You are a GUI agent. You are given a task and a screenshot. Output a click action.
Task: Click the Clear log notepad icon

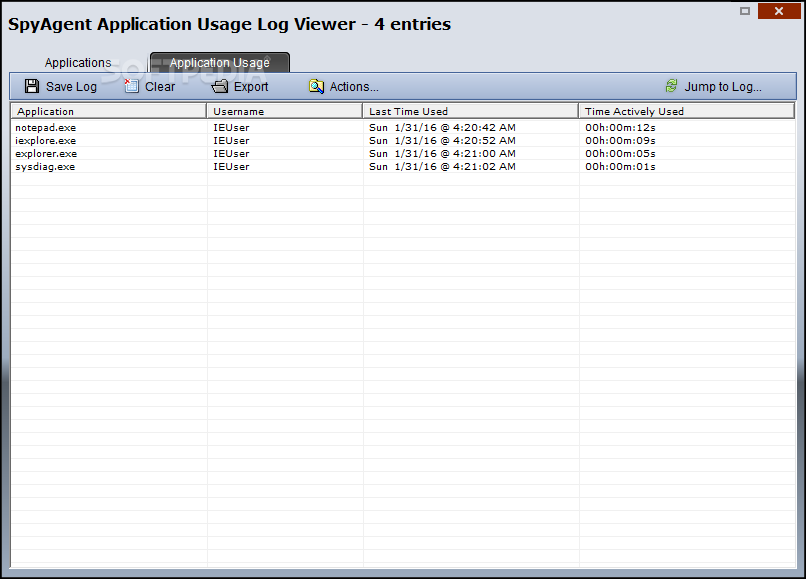pyautogui.click(x=132, y=86)
